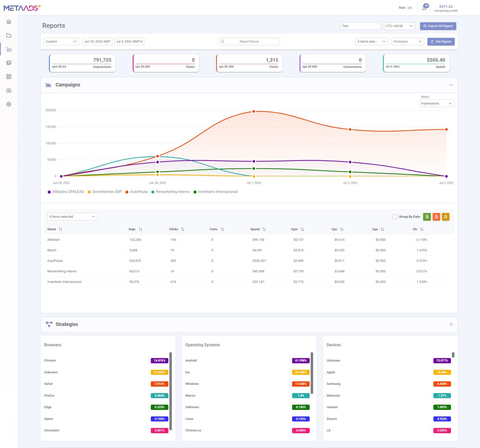Open the UTC +00:00 timezone dropdown
480x448 pixels.
point(399,26)
